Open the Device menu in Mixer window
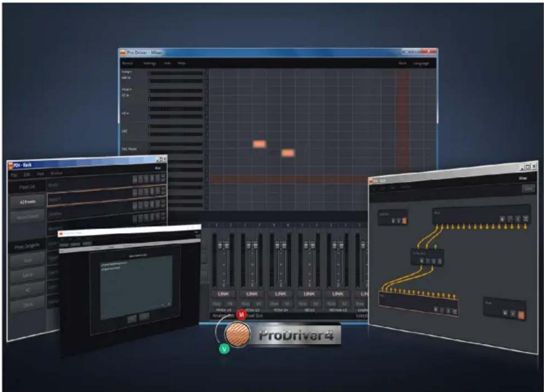The image size is (544, 392). [126, 63]
